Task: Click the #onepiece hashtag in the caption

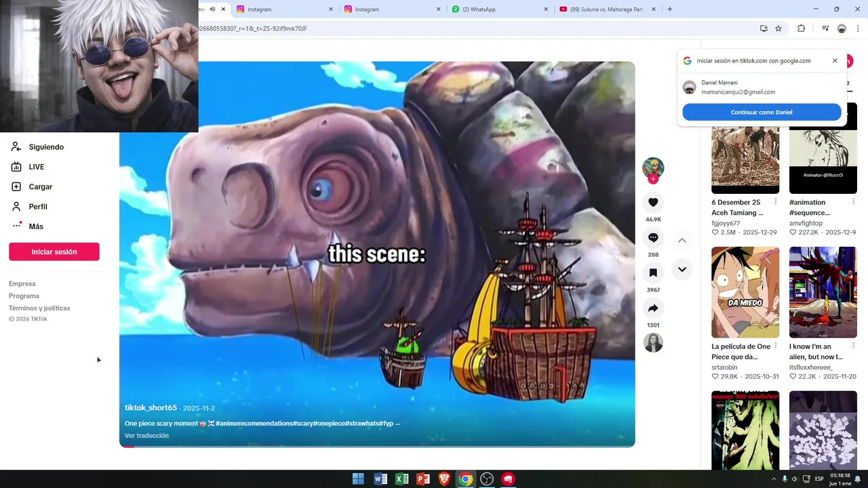Action: 329,423
